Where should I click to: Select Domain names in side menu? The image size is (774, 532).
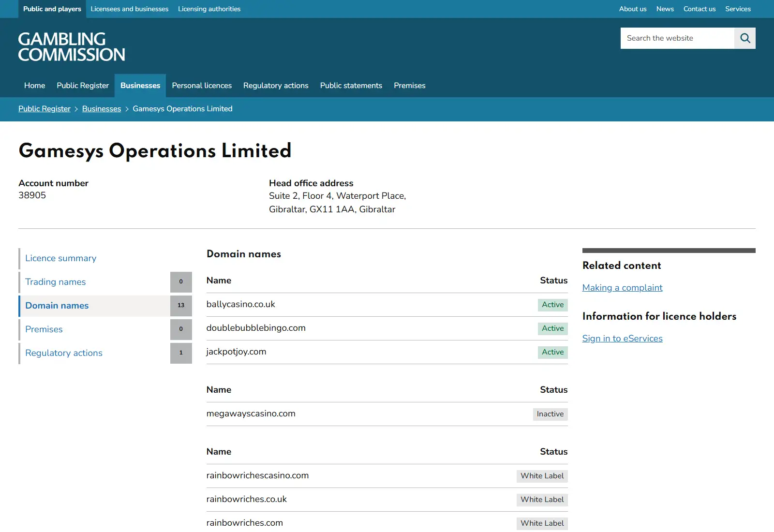105,306
